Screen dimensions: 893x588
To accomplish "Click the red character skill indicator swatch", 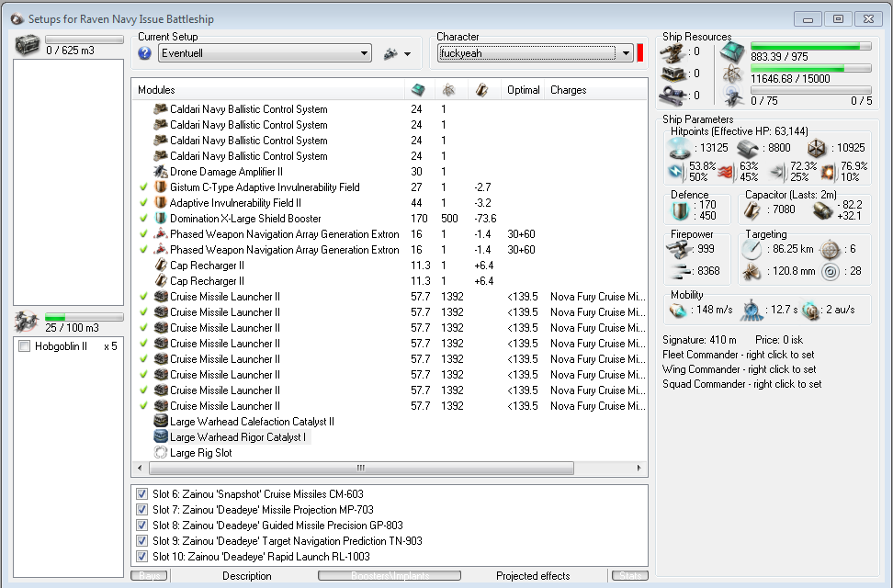I will tap(640, 53).
